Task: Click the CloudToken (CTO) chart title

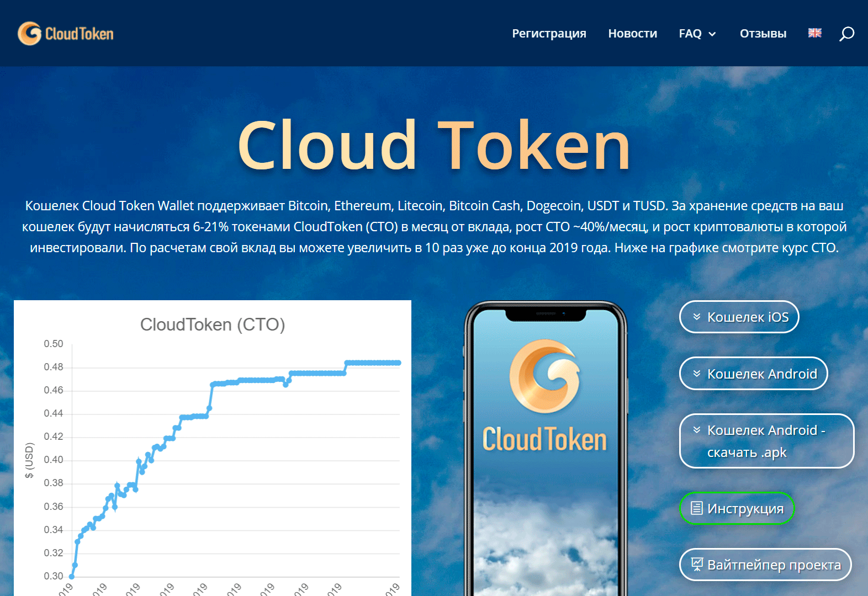Action: 213,324
